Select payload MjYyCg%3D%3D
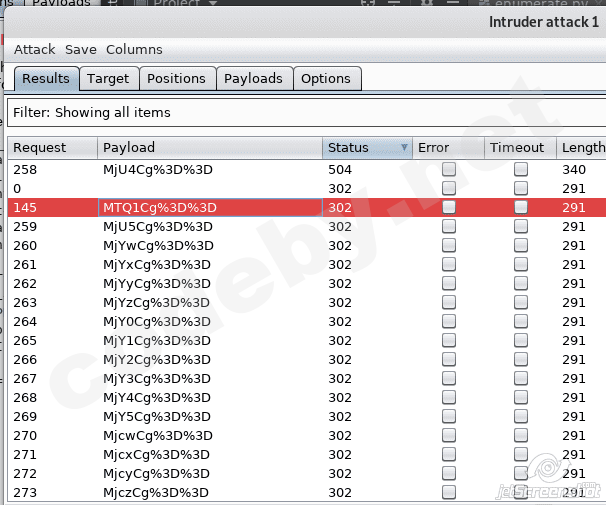606x505 pixels. [x=157, y=283]
